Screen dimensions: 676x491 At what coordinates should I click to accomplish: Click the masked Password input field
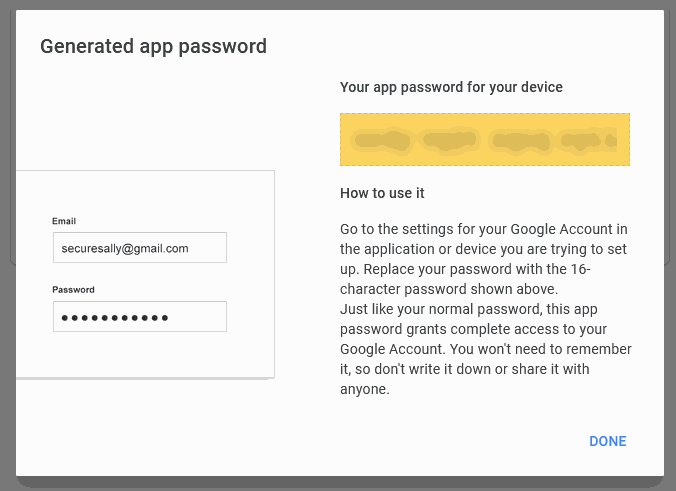pos(140,316)
